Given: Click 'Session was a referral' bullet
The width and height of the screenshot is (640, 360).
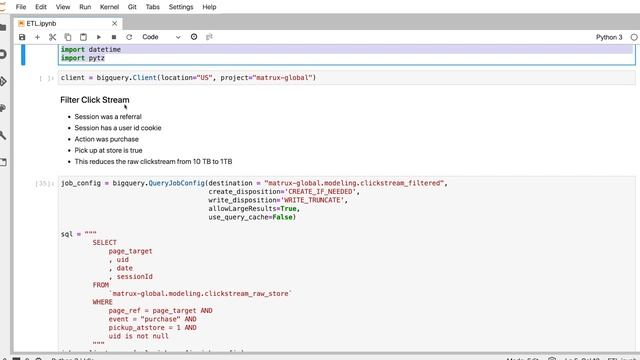Looking at the screenshot, I should 108,117.
